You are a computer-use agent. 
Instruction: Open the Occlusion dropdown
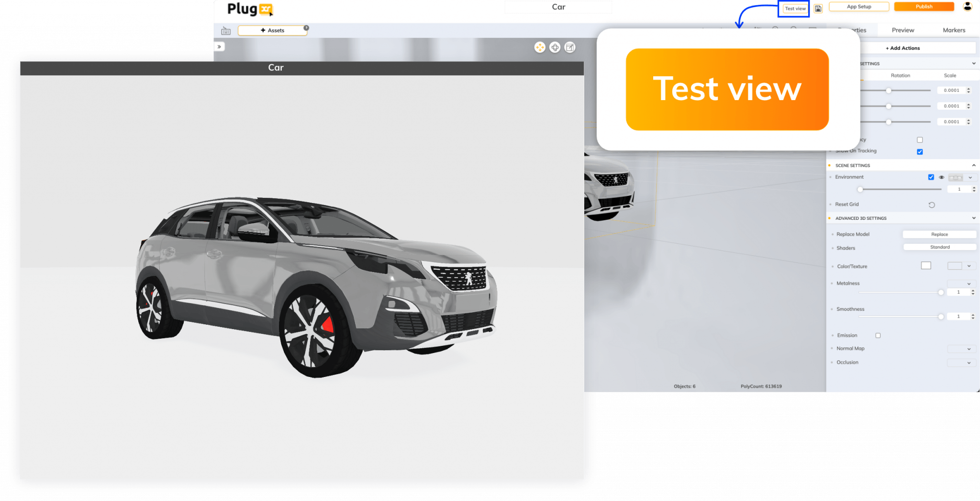(961, 363)
